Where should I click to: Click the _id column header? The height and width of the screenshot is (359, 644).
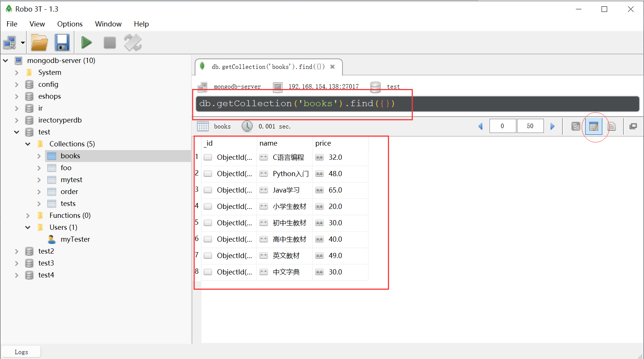tap(229, 143)
